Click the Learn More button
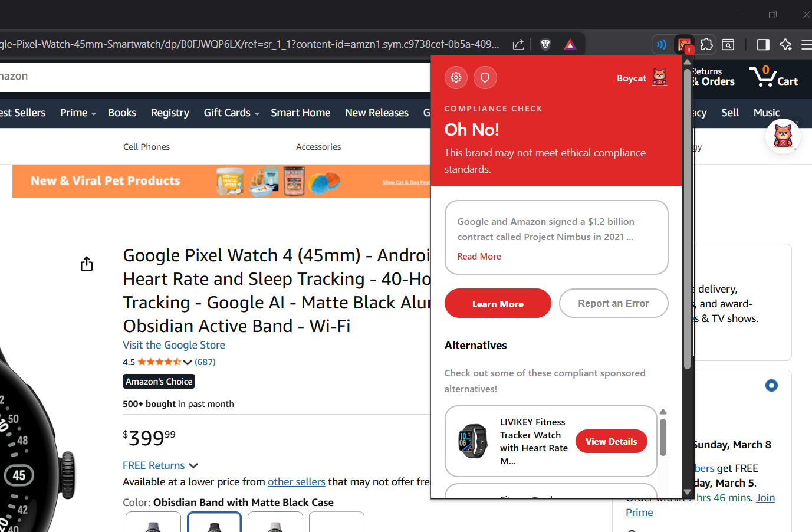This screenshot has height=532, width=812. pos(498,303)
